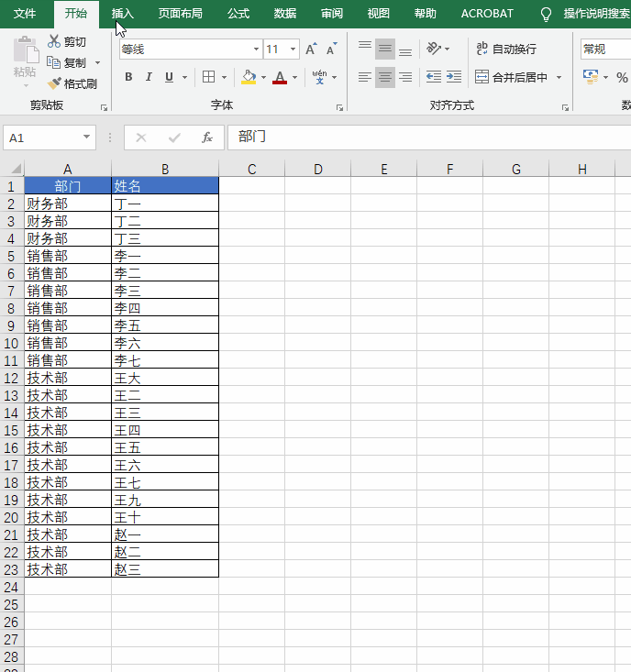Click the formula bar confirm checkmark
This screenshot has height=672, width=631.
pos(174,138)
